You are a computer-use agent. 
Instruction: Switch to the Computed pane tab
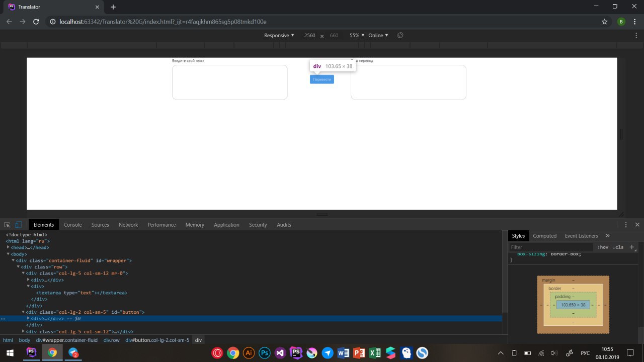(545, 236)
